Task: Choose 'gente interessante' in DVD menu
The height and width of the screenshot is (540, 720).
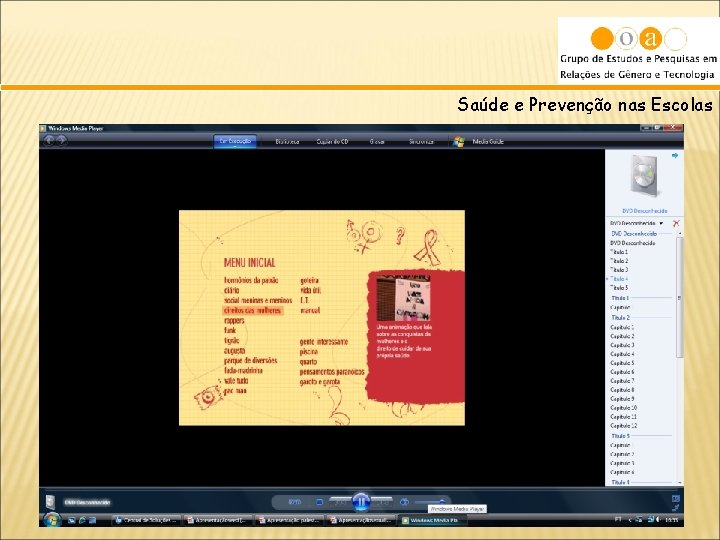Action: tap(324, 342)
